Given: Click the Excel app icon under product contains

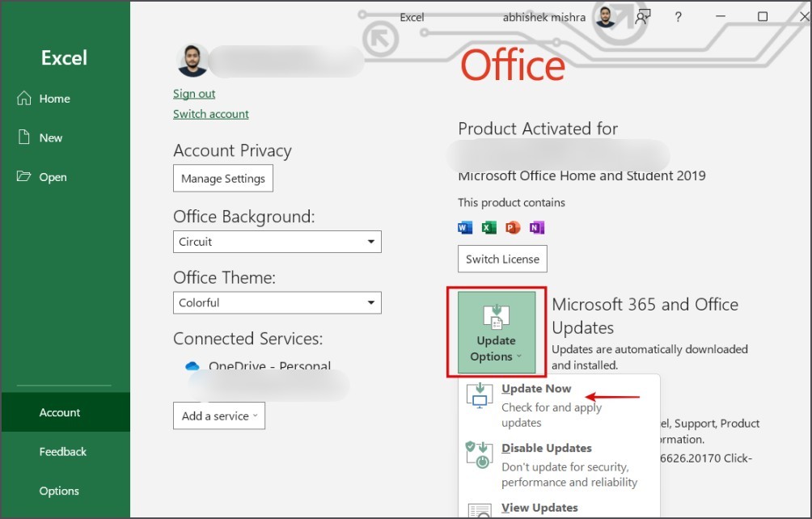Looking at the screenshot, I should click(488, 227).
